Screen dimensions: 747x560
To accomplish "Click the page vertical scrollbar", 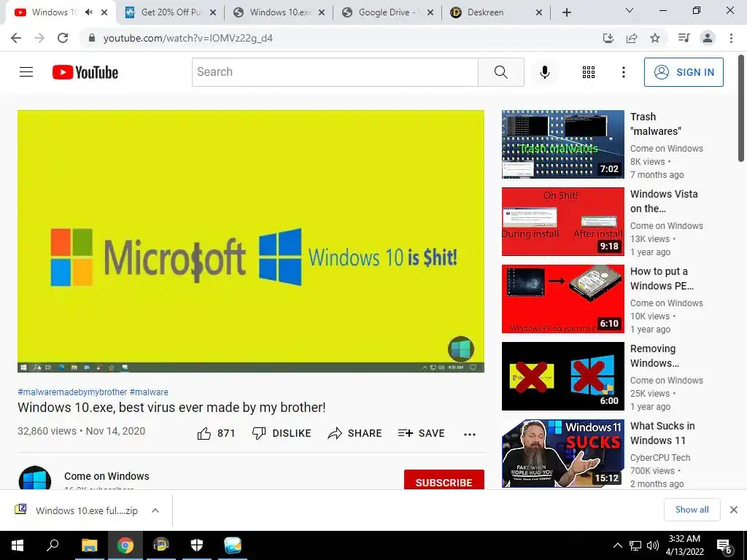I will 741,109.
